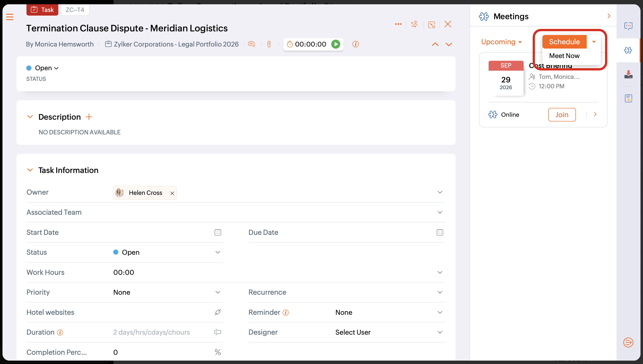Expand the Priority dropdown
643x364 pixels.
pyautogui.click(x=218, y=292)
